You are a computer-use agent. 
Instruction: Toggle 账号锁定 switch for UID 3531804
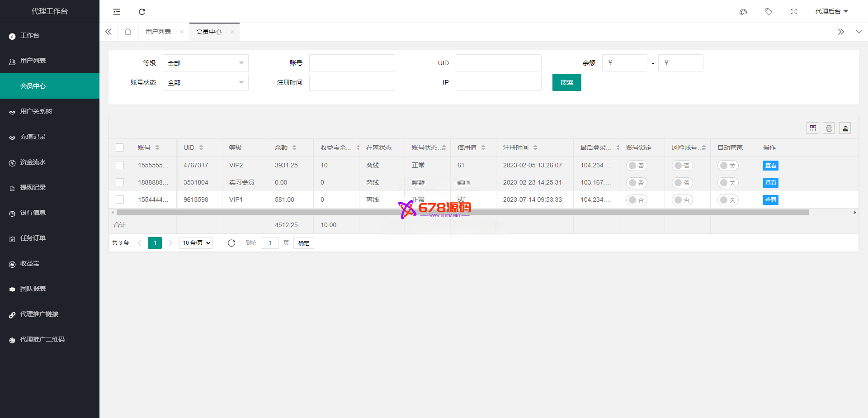[637, 183]
